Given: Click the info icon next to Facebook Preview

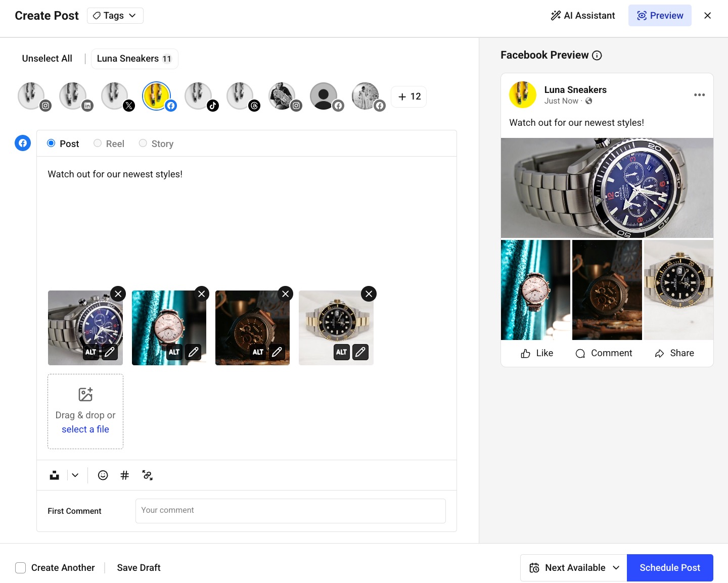Looking at the screenshot, I should 597,56.
